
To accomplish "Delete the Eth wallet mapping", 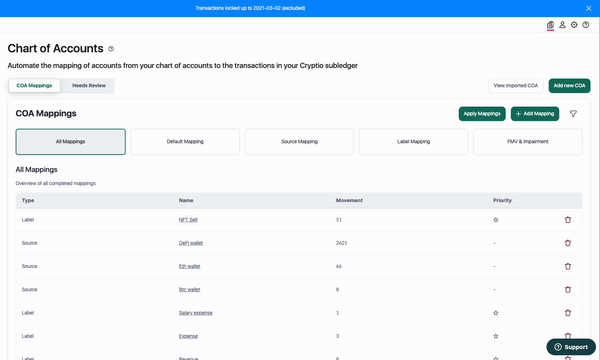I will tap(567, 266).
